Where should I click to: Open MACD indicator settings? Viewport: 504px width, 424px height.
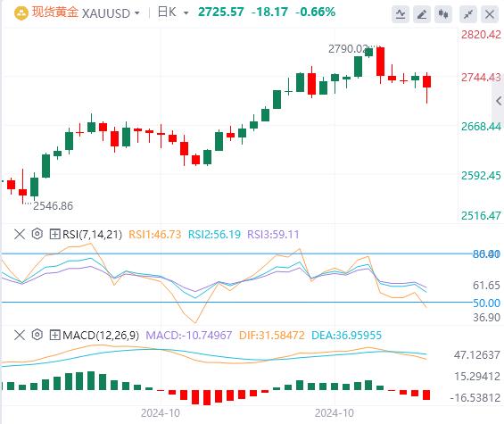(37, 335)
